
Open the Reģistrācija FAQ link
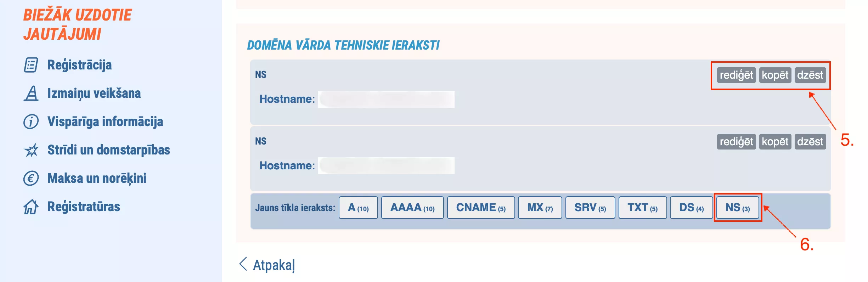[79, 65]
